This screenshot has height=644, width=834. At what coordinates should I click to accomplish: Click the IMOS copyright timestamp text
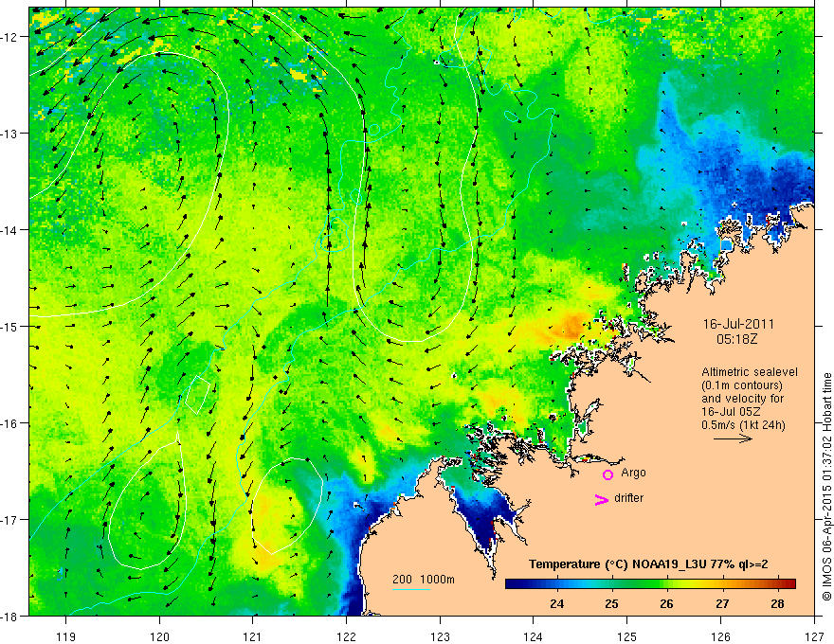(x=827, y=487)
